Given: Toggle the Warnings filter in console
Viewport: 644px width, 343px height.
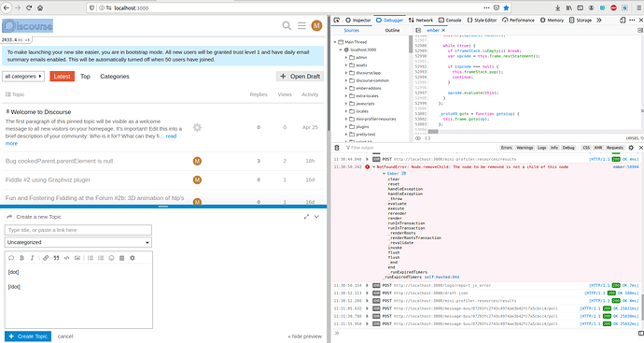Looking at the screenshot, I should pyautogui.click(x=525, y=148).
